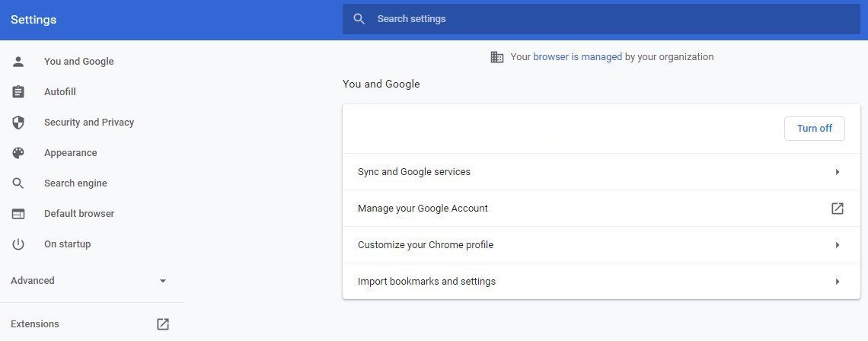Click the On startup power icon
Viewport: 868px width, 341px height.
[18, 244]
